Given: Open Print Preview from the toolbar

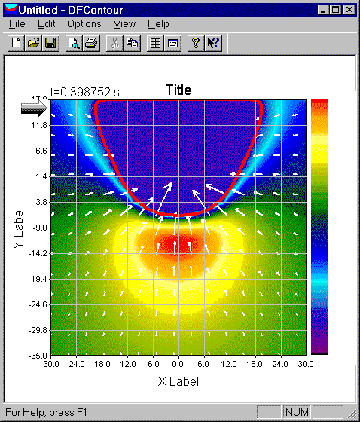Looking at the screenshot, I should (x=74, y=43).
